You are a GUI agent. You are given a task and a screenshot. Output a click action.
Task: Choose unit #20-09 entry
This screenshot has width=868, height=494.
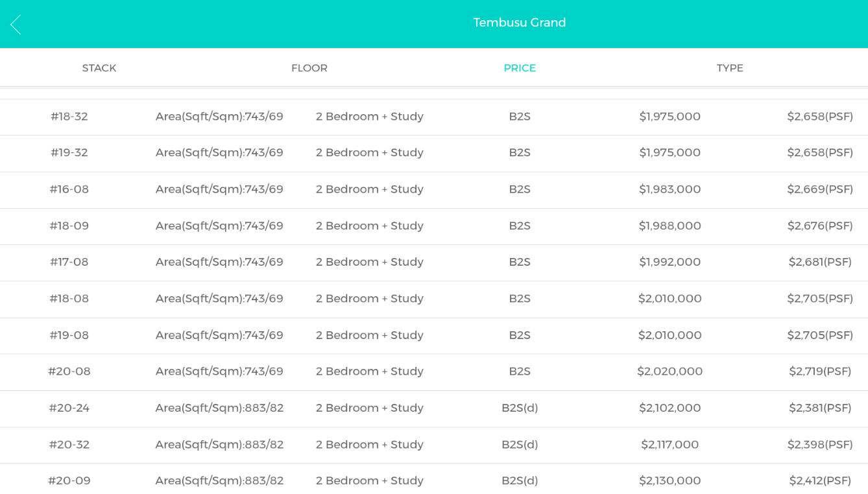69,481
